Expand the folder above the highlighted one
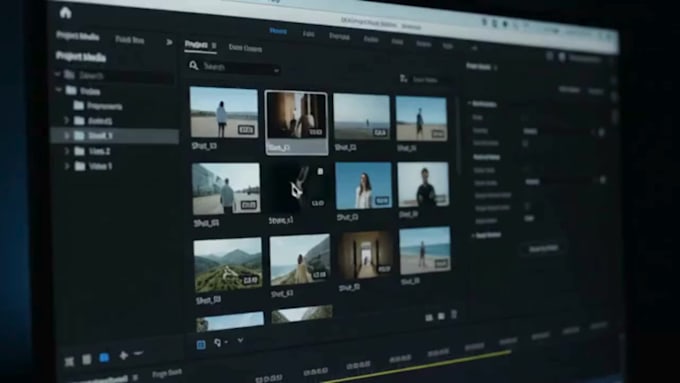This screenshot has height=383, width=680. [x=66, y=120]
